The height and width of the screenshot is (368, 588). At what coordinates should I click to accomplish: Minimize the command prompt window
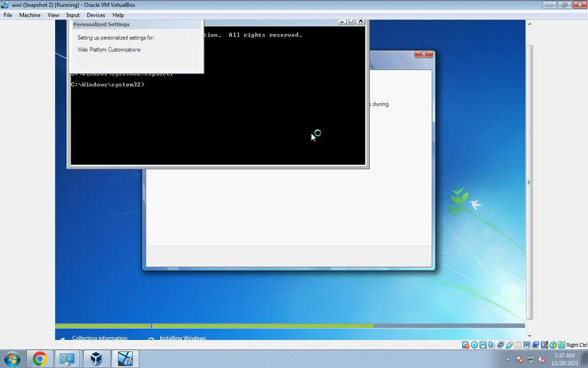(342, 21)
